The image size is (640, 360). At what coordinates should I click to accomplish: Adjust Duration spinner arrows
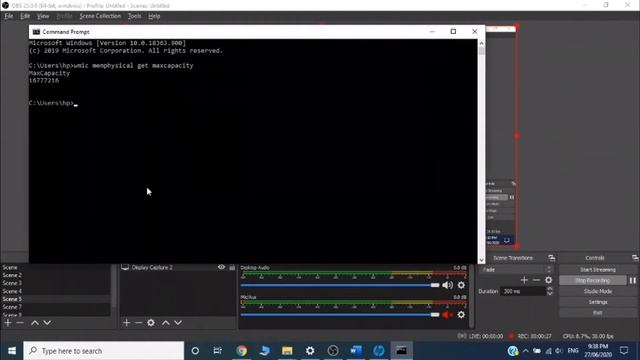549,291
